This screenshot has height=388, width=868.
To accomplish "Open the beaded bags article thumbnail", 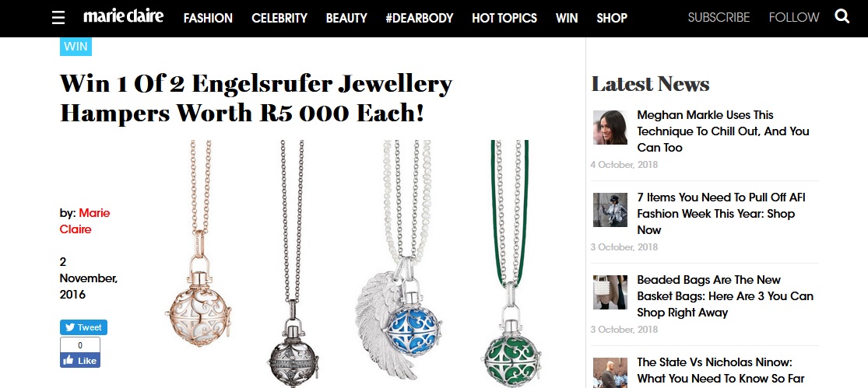I will pos(610,292).
